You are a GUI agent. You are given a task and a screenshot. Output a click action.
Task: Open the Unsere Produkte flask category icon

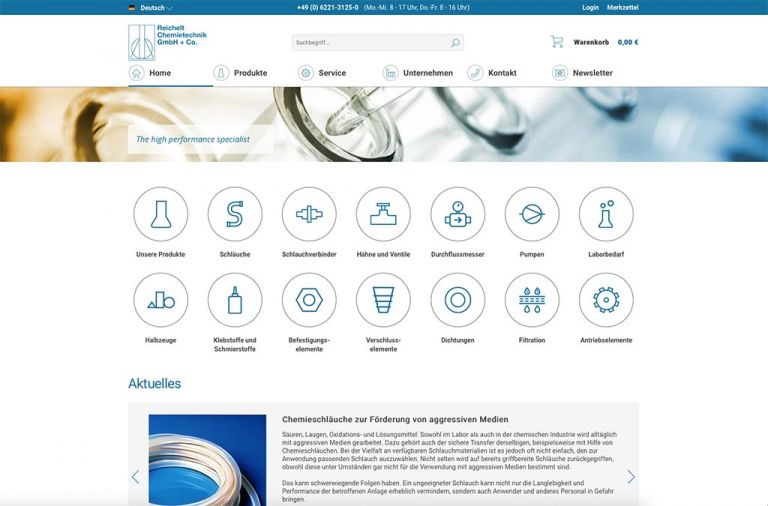pos(161,214)
